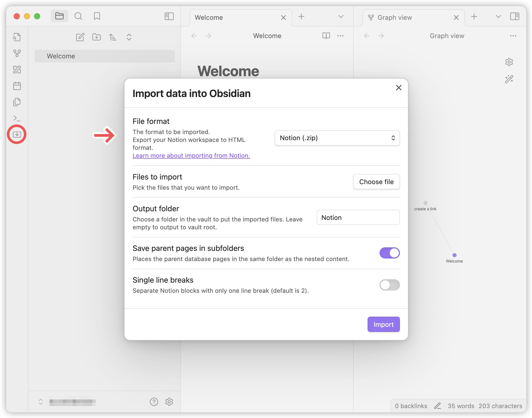
Task: Click Output folder input field
Action: [x=358, y=218]
